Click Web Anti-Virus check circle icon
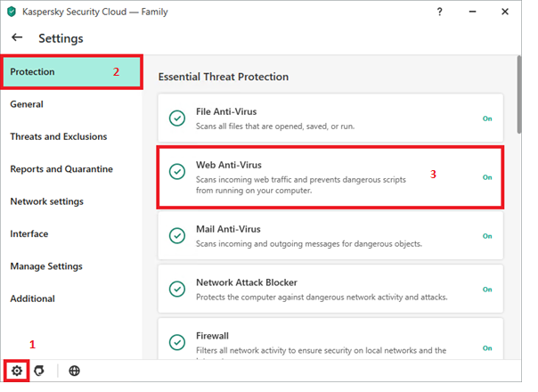Screen dimensions: 538x392 click(x=177, y=171)
